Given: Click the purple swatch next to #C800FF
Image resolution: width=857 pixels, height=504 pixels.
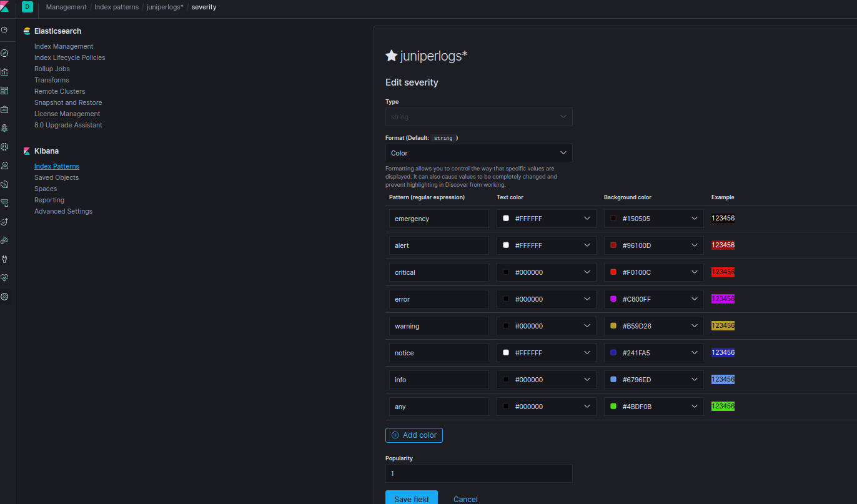Looking at the screenshot, I should tap(613, 299).
